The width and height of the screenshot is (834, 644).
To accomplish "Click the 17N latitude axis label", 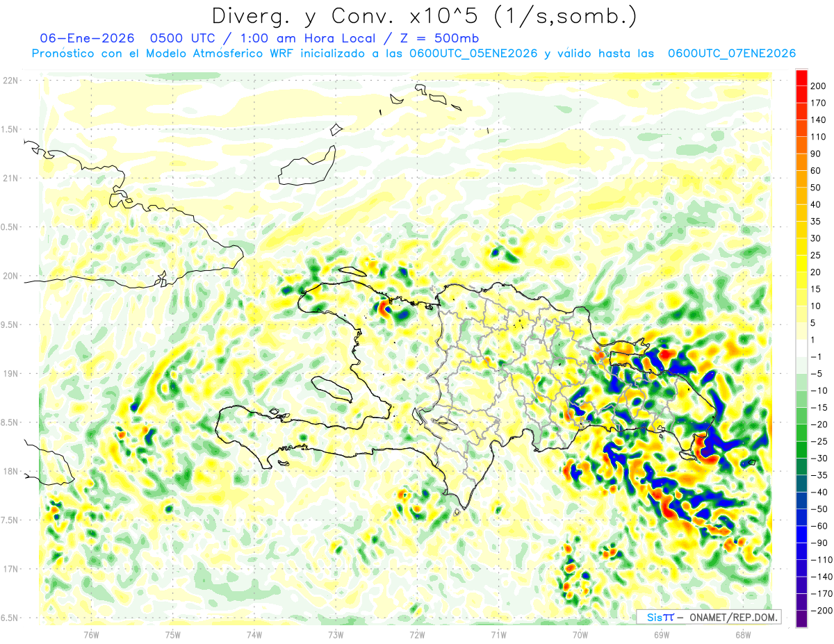I will [10, 569].
